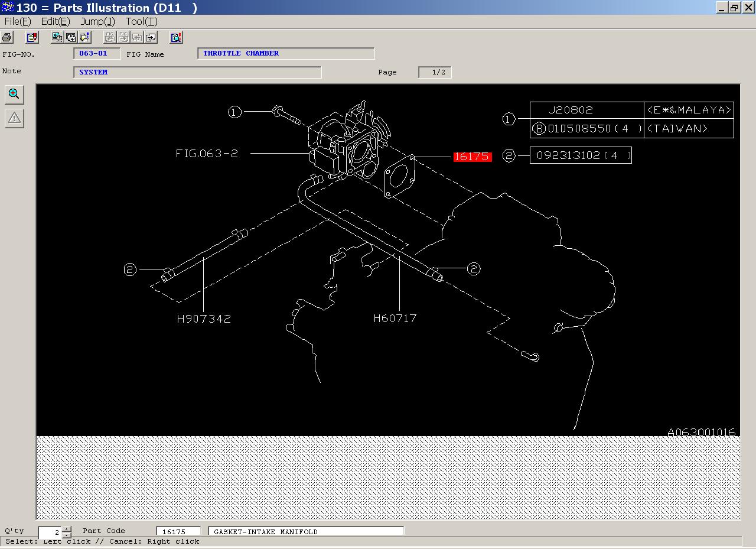Click the FIG Name field THROTTLE CHAMBER
Screen dimensions: 756x549
(286, 53)
